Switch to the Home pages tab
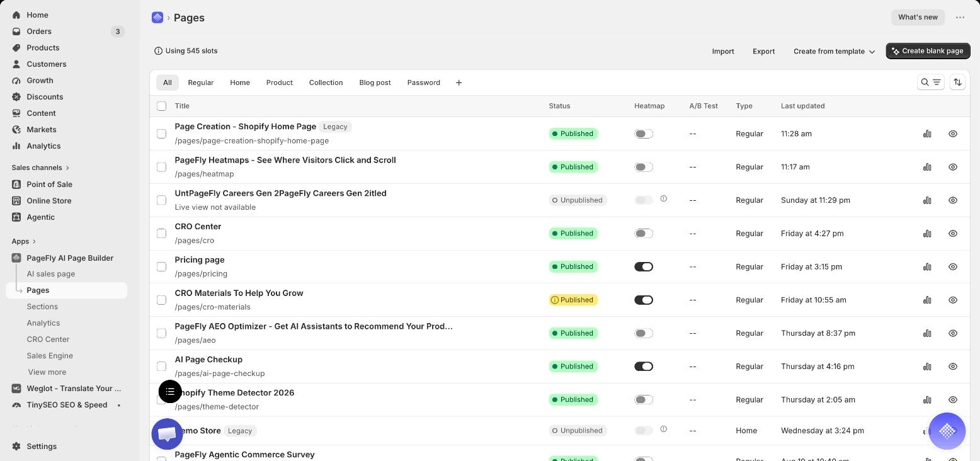 click(x=240, y=83)
